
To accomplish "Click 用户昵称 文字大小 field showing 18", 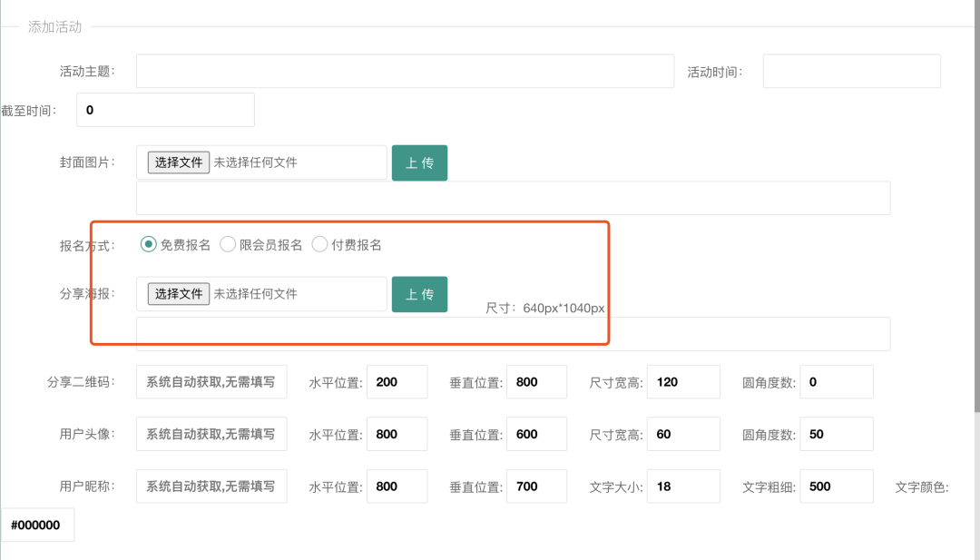I will click(x=683, y=486).
